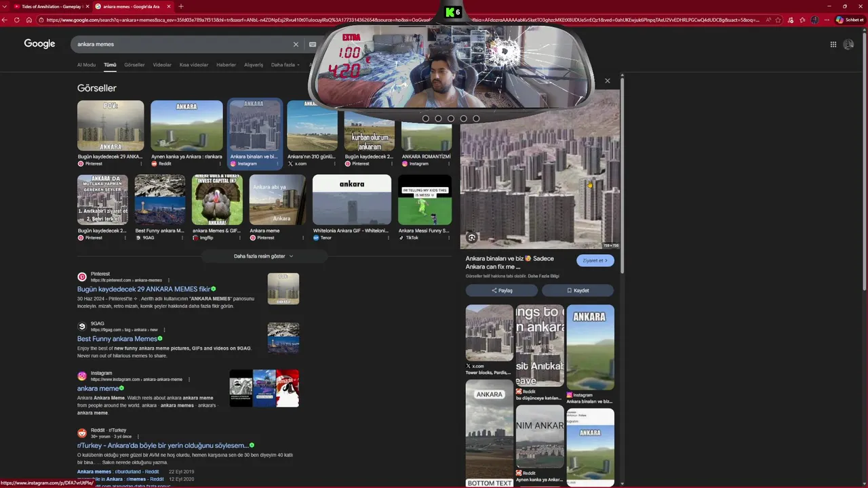Open browser settings three-dots menu
Screen dimensions: 868x488
(825, 20)
